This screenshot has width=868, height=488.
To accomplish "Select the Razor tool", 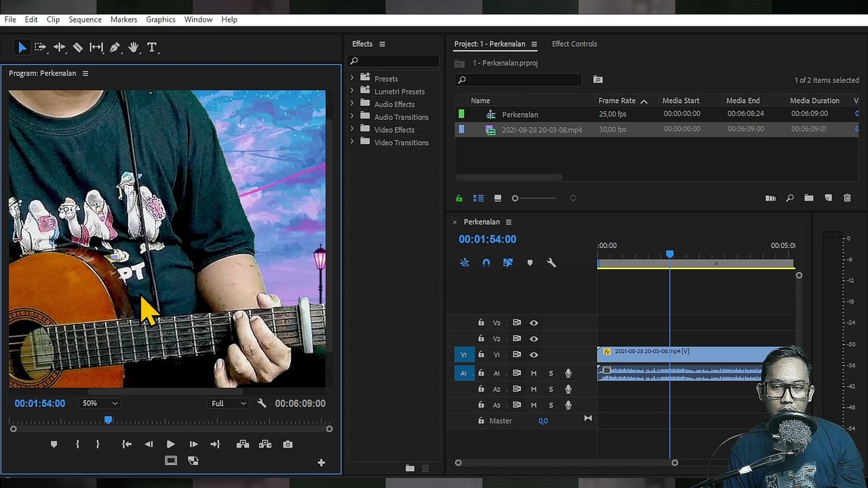I will pos(78,47).
